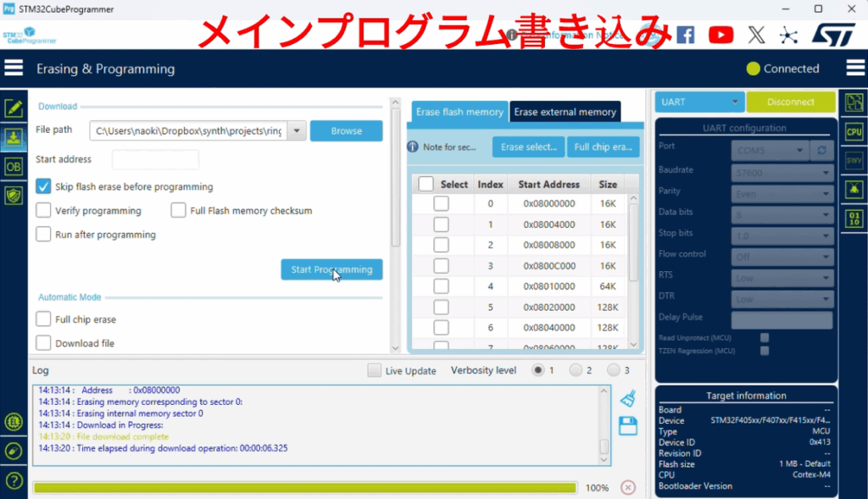This screenshot has height=499, width=868.
Task: Expand the File path dropdown arrow
Action: 297,131
